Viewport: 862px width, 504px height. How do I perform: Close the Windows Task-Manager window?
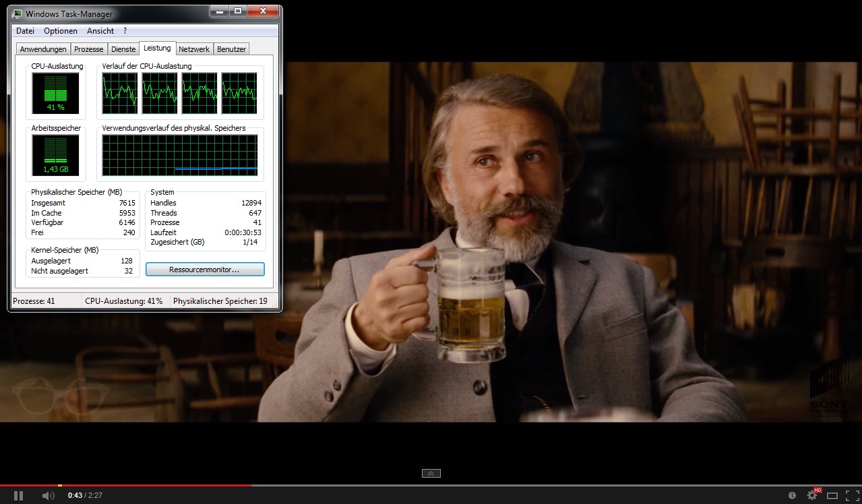pyautogui.click(x=261, y=11)
